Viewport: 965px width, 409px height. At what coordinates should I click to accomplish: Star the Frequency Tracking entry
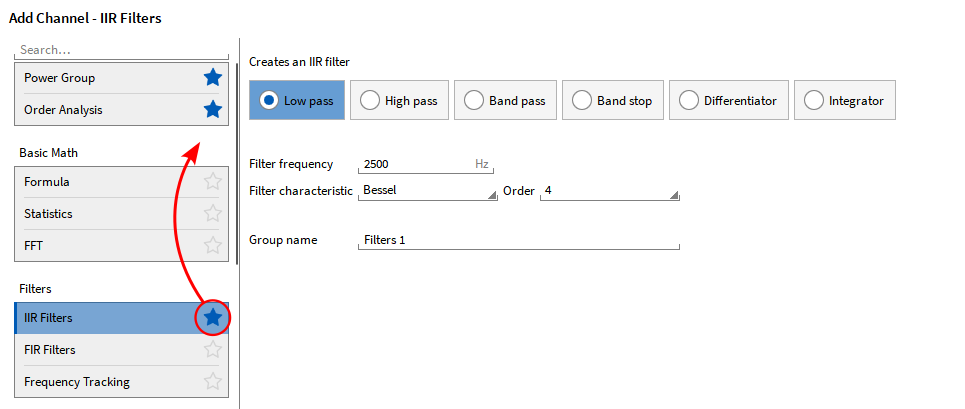point(212,382)
